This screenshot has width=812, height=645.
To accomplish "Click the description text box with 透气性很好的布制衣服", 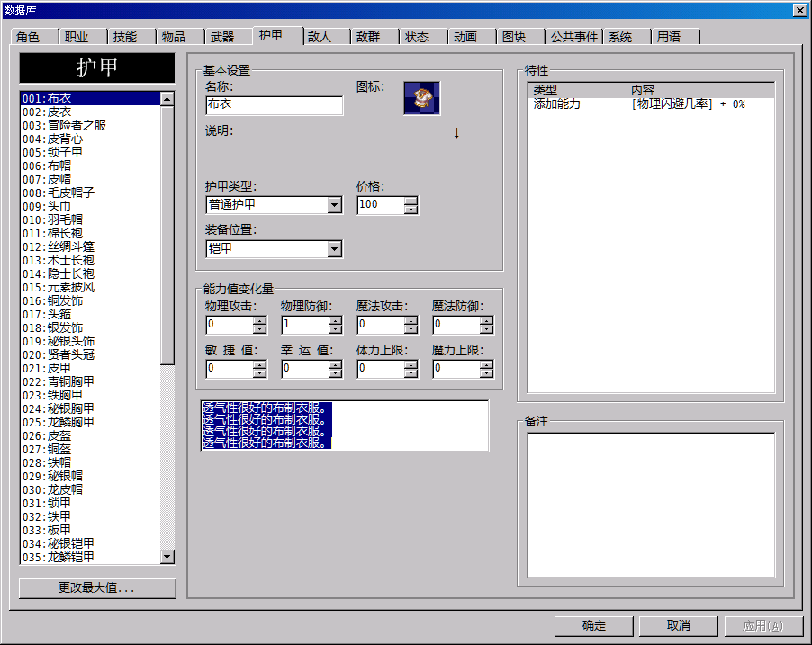I will (345, 426).
